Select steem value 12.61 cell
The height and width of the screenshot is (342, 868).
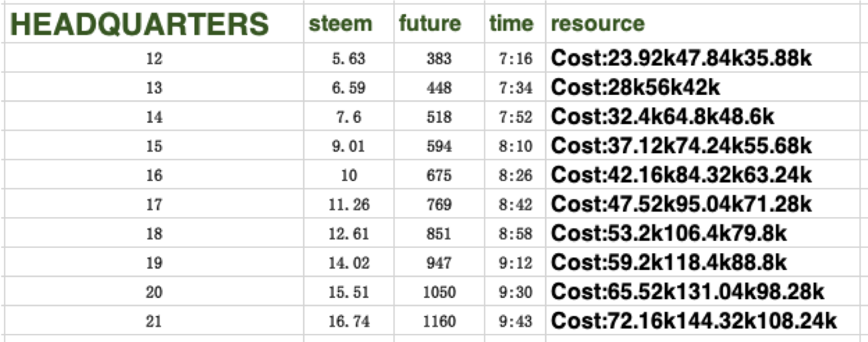(x=348, y=234)
